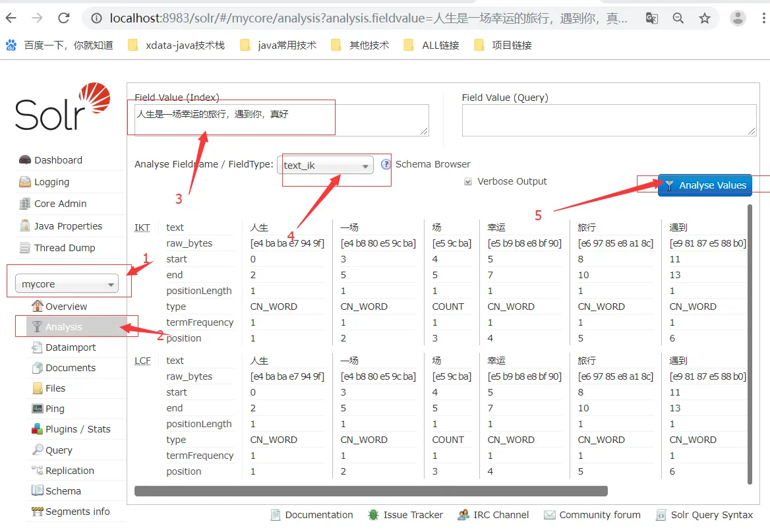Click the Analyse Values button
The image size is (770, 532).
point(705,185)
